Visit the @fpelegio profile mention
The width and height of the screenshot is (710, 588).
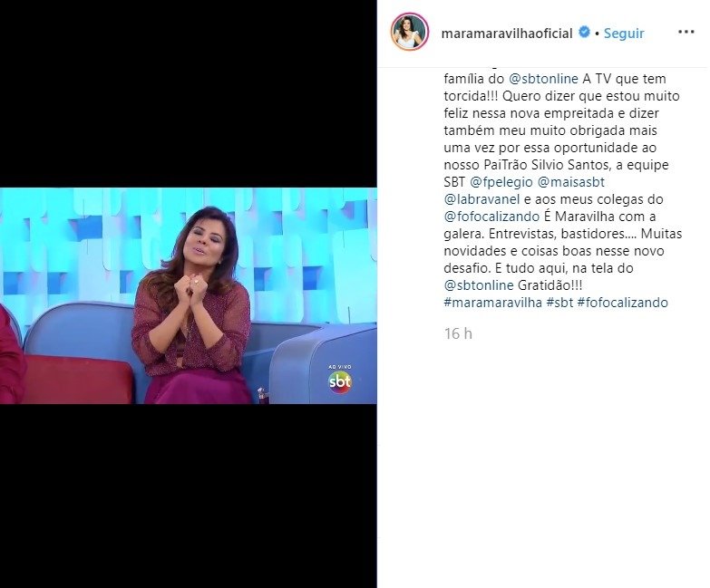(501, 182)
